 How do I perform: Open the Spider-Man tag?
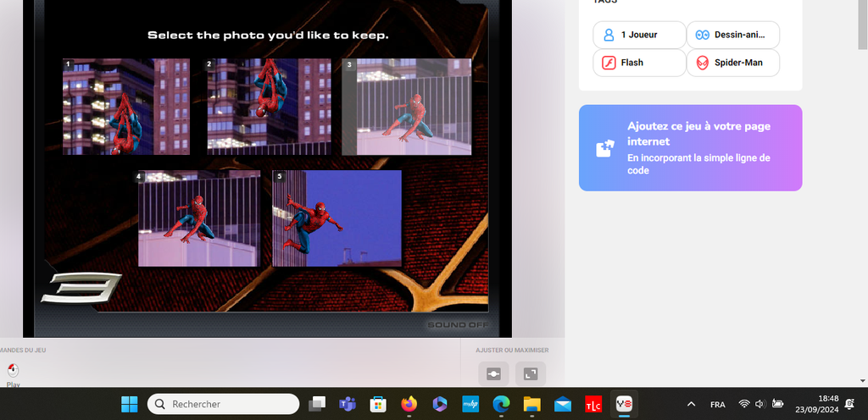point(732,63)
